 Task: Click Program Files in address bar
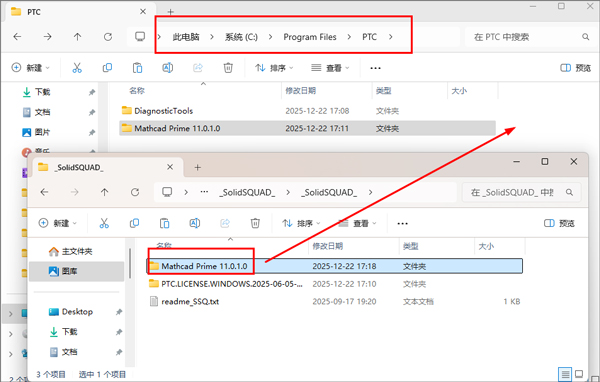coord(310,37)
